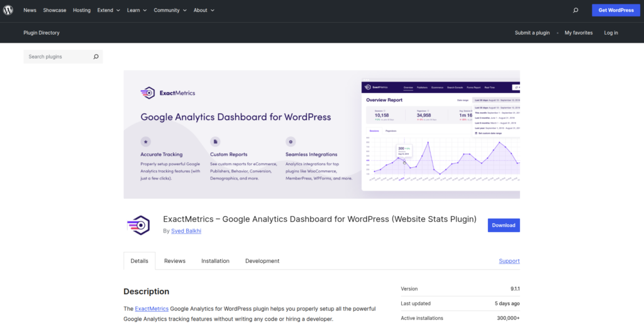The width and height of the screenshot is (644, 325).
Task: Click the 5 days ago value
Action: coord(508,304)
